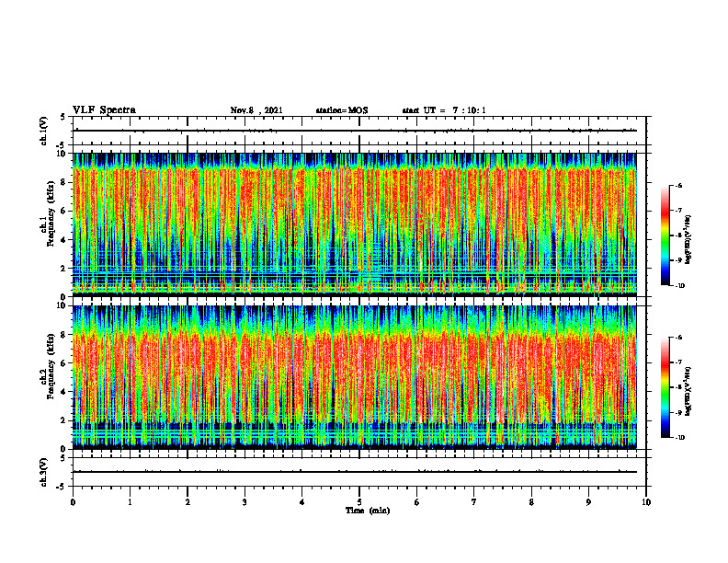Click time axis tick label "10" at bottom right
The width and height of the screenshot is (728, 563).
[646, 502]
